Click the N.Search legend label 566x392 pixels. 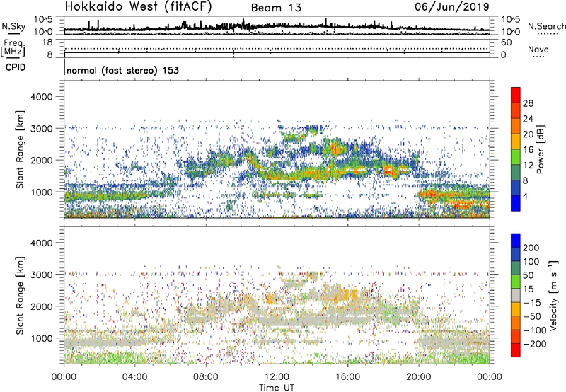click(x=546, y=26)
